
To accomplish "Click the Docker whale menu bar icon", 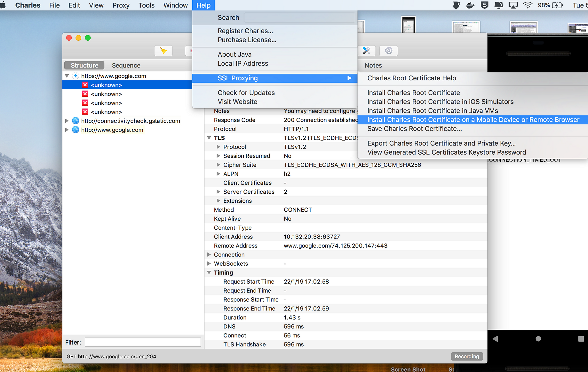I will pyautogui.click(x=470, y=5).
